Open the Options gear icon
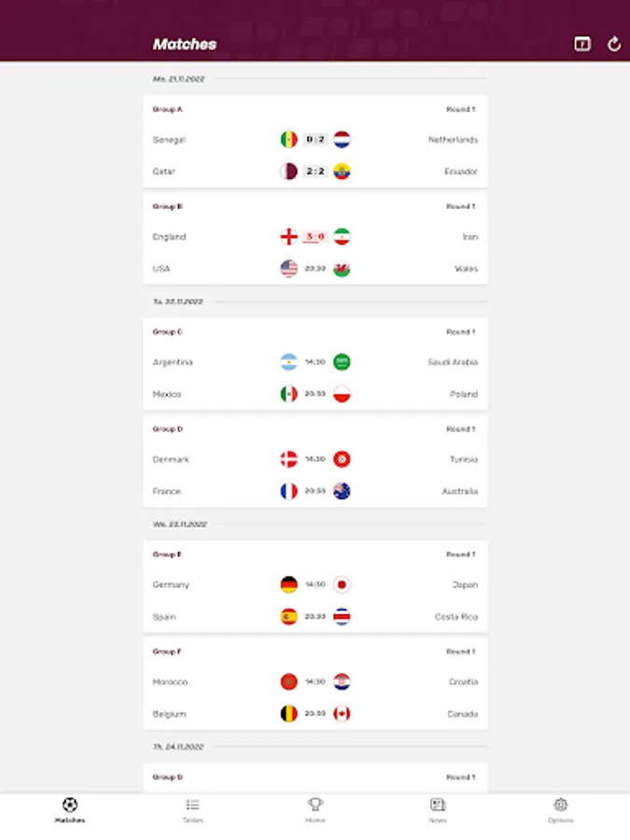The width and height of the screenshot is (630, 840). tap(560, 810)
